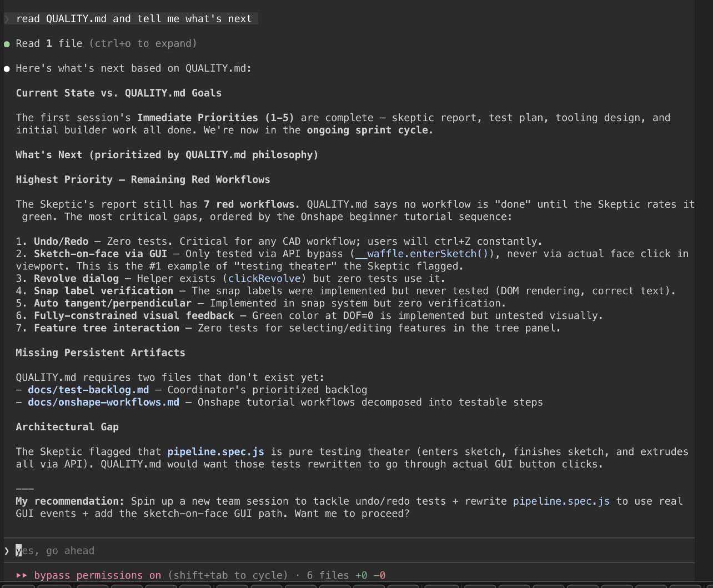The height and width of the screenshot is (588, 713).
Task: Click the __waffle.enterSketch() code reference
Action: [425, 254]
